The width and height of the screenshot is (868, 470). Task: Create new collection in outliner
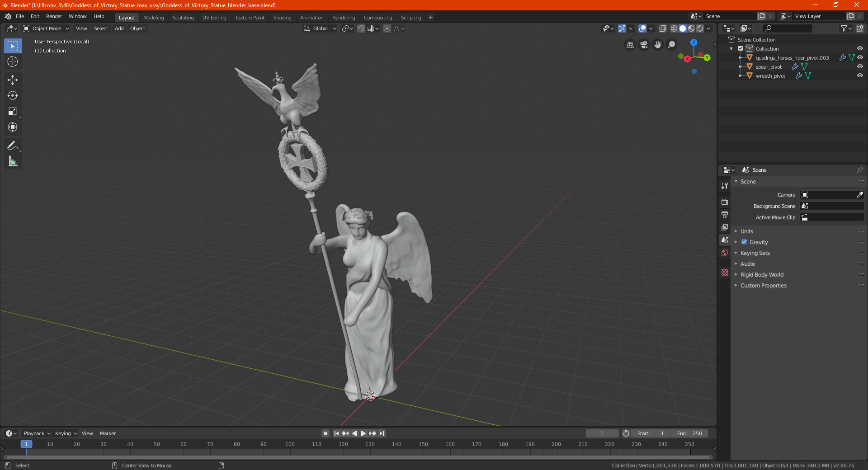point(860,28)
